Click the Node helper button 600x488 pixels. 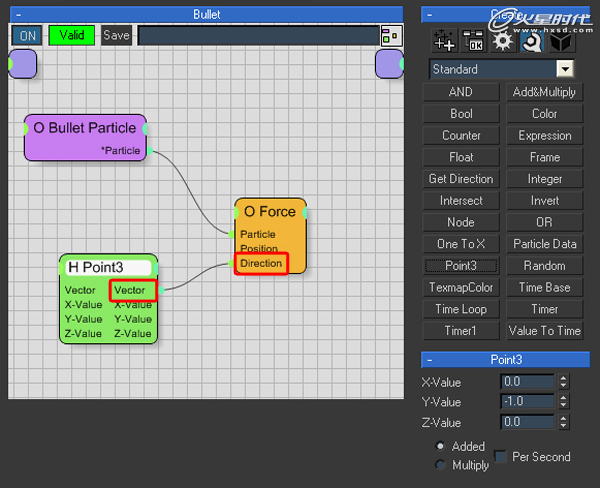coord(461,222)
